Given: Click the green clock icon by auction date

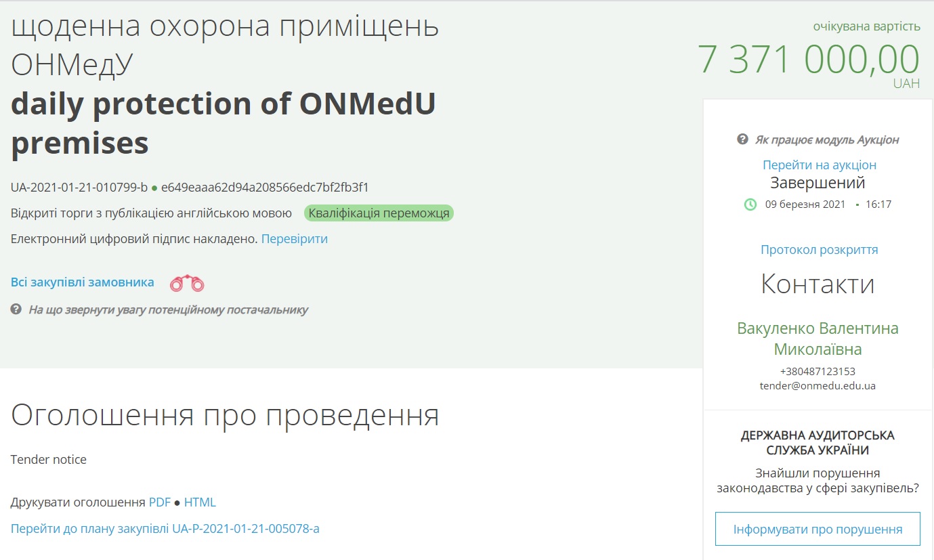Looking at the screenshot, I should tap(750, 204).
